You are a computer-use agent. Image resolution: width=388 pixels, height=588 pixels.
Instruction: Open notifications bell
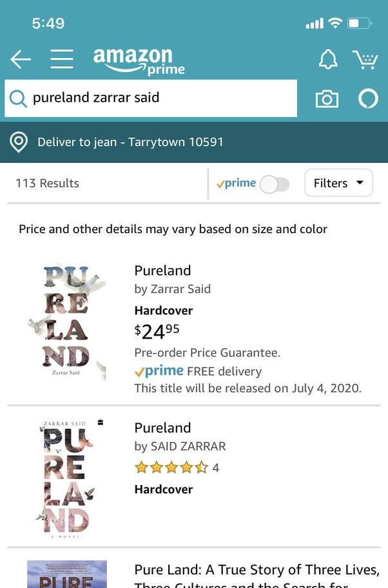coord(328,60)
